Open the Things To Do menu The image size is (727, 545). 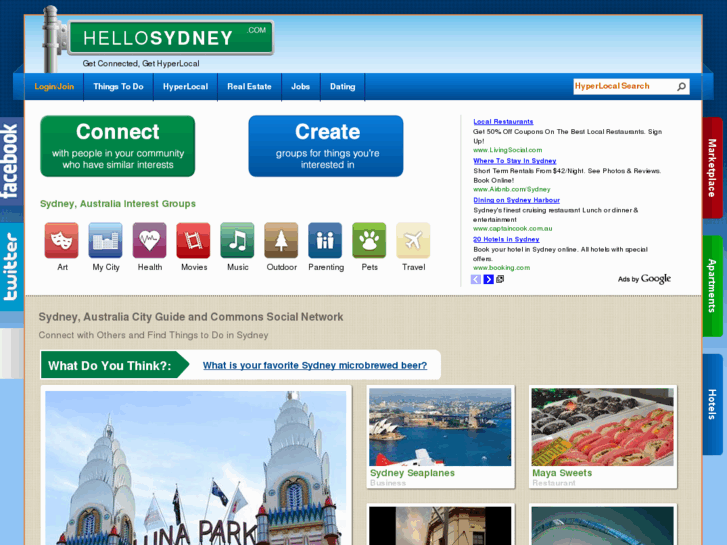point(118,87)
